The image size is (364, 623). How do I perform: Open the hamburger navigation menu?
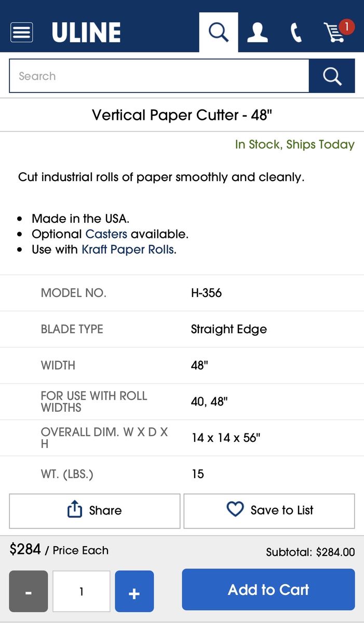(x=22, y=32)
